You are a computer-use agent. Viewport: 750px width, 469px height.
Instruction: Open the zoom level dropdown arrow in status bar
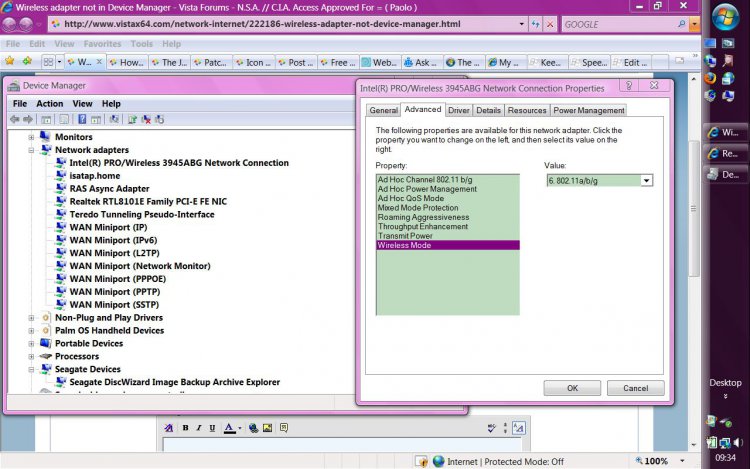pos(682,461)
